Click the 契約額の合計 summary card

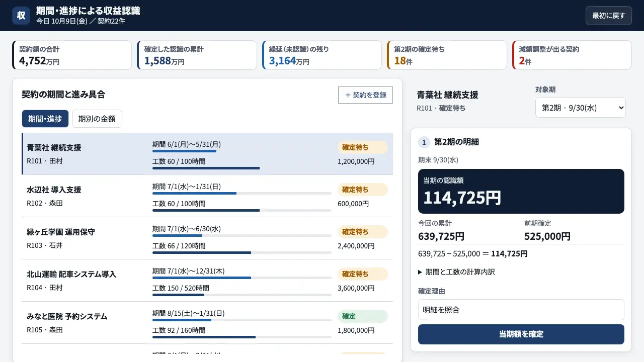coord(72,55)
